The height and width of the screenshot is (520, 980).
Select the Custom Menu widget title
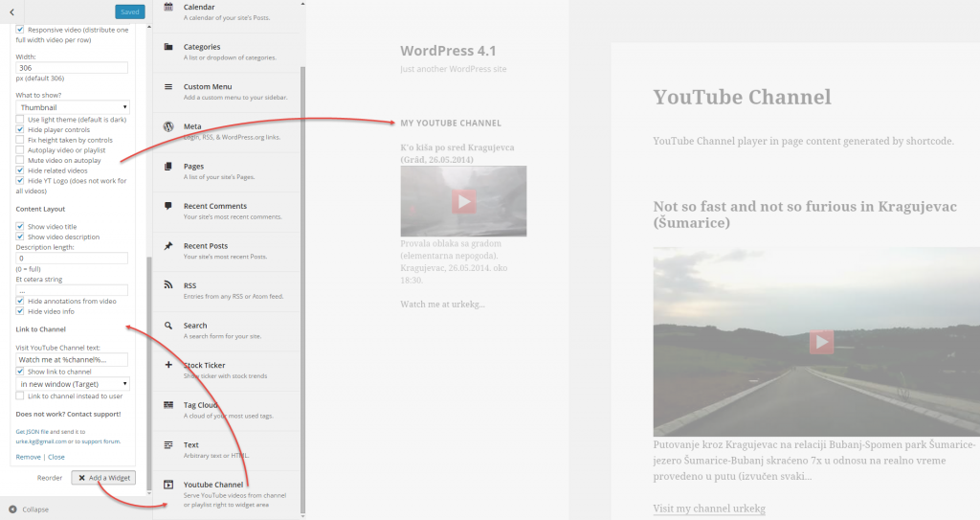[x=208, y=86]
